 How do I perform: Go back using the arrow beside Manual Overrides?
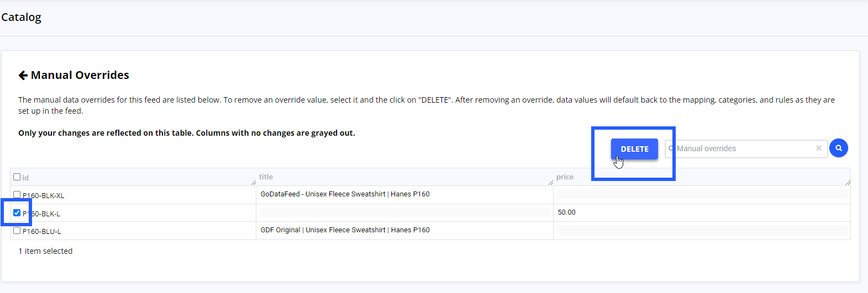click(x=23, y=75)
